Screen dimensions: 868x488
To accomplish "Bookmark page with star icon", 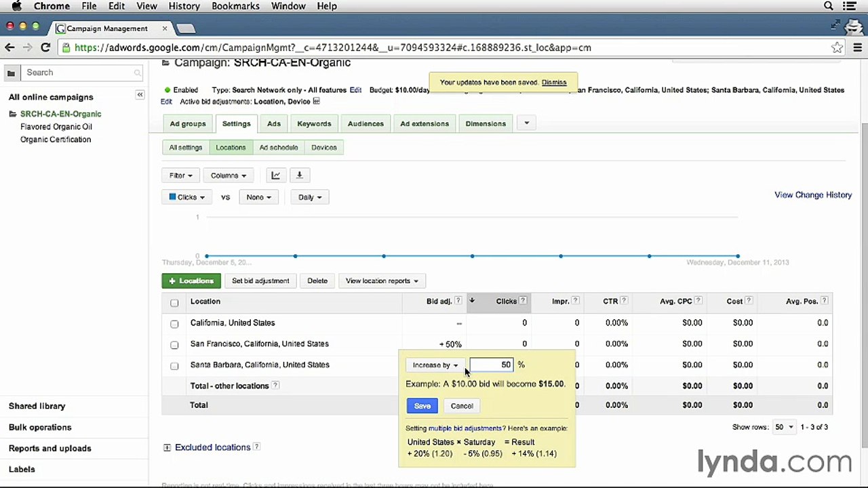I will [837, 47].
